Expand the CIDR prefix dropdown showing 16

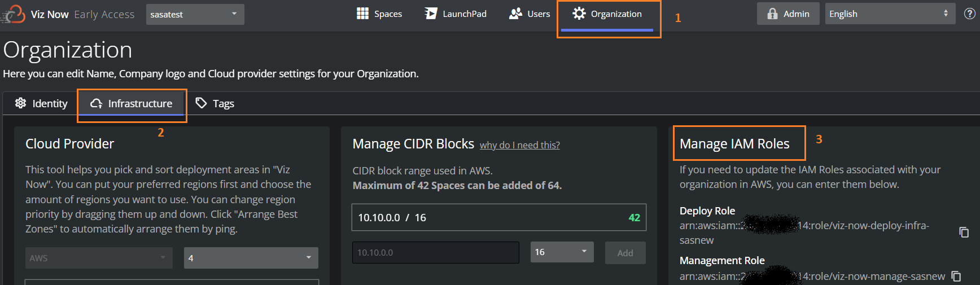point(562,252)
